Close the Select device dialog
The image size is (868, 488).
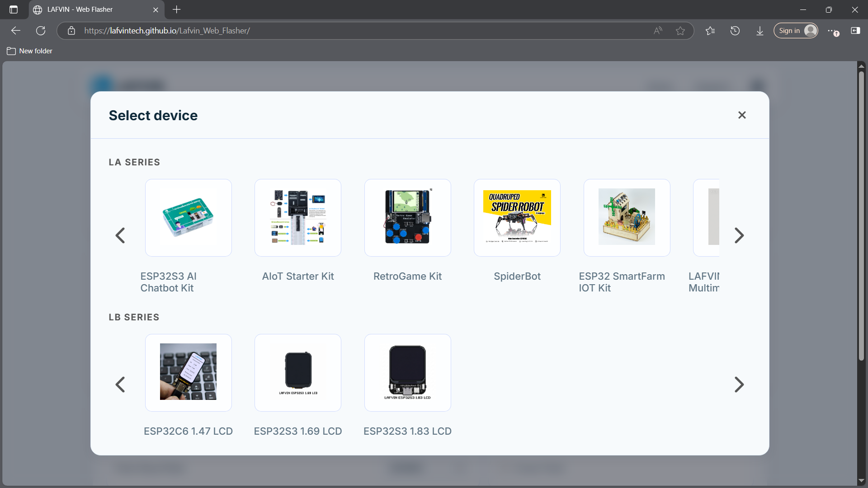pos(742,115)
